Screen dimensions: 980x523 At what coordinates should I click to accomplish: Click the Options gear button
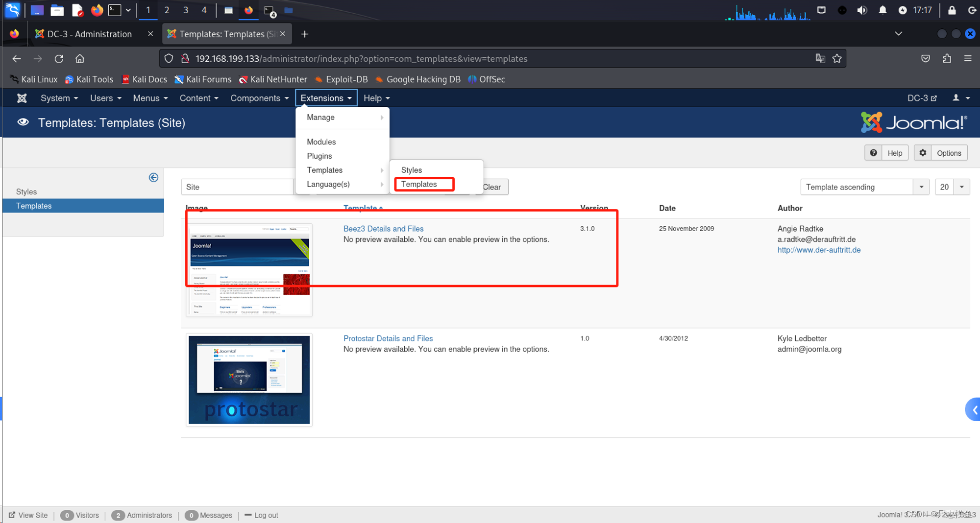pos(940,153)
